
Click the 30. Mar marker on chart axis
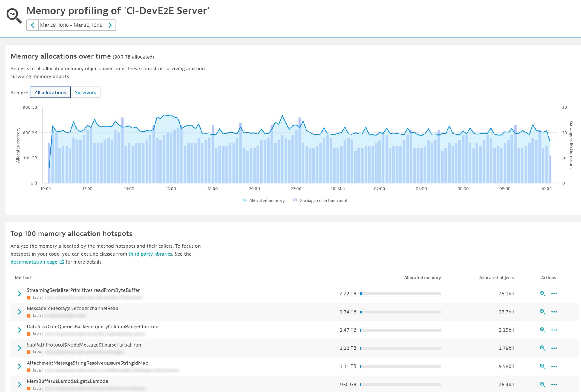coord(338,189)
